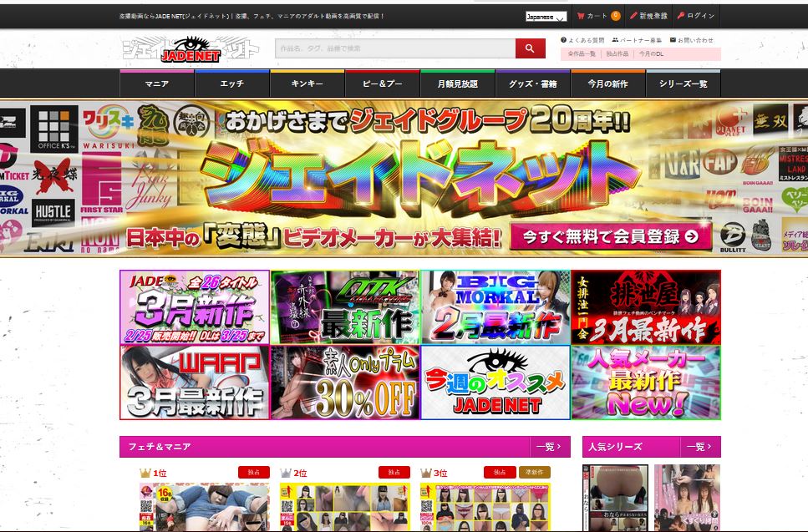The width and height of the screenshot is (808, 532).
Task: Open the JADE 3月新作 promo banner
Action: (195, 307)
